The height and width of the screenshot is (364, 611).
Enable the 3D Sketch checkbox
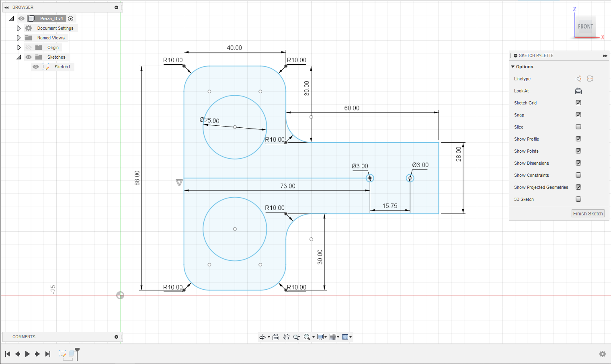pos(578,199)
